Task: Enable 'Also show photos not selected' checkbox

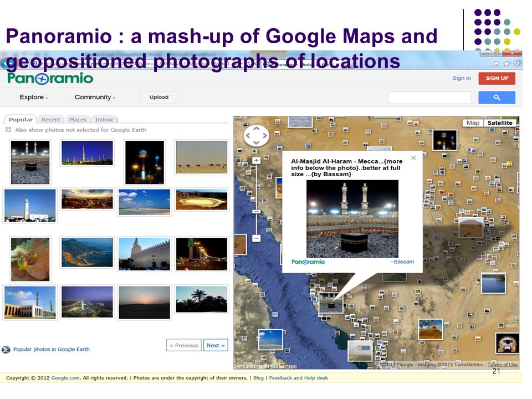Action: [x=8, y=130]
